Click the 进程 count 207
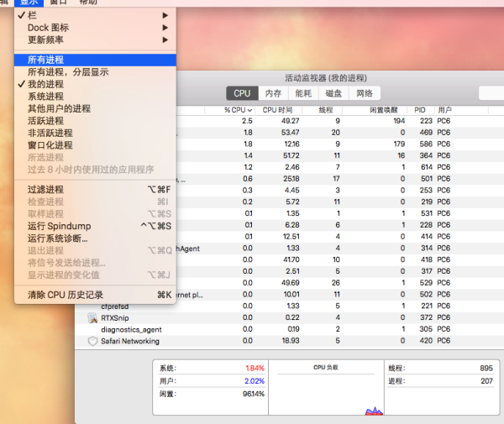Viewport: 504px width, 424px height. click(x=487, y=381)
